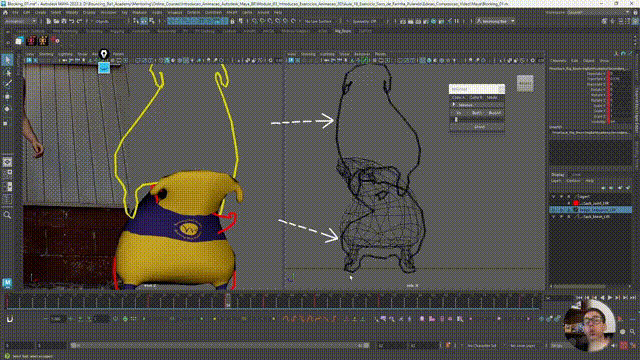Screen dimensions: 640x360
Task: Click the magnet icon in bottom toolbar
Action: tap(10, 319)
